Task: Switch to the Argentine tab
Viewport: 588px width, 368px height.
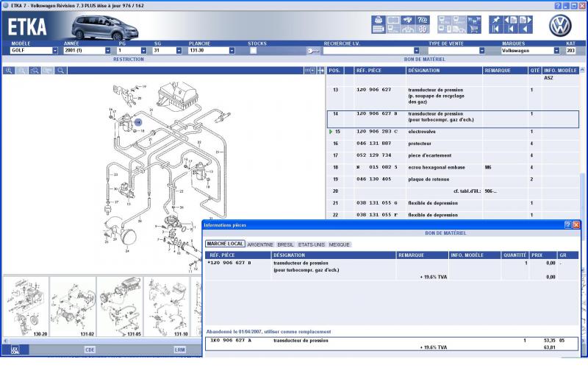Action: click(260, 244)
